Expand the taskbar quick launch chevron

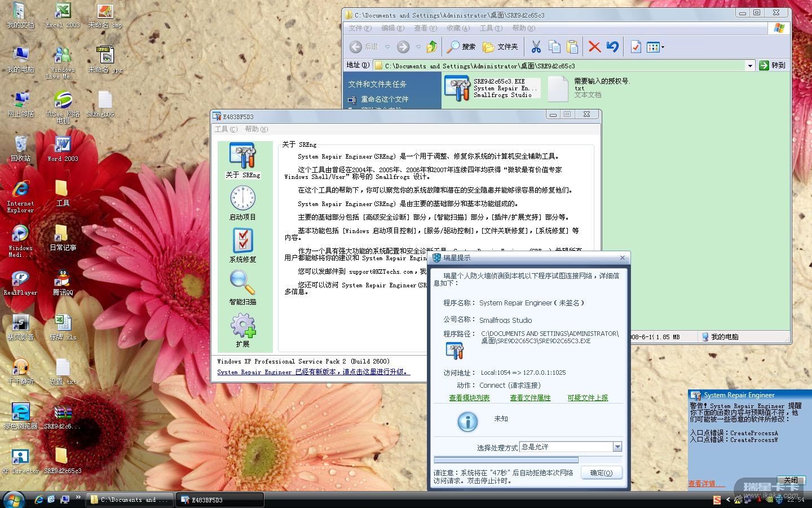click(x=78, y=498)
